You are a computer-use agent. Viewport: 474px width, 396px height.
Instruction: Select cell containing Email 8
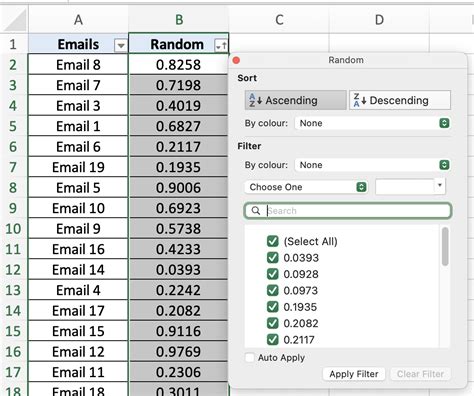(x=78, y=65)
